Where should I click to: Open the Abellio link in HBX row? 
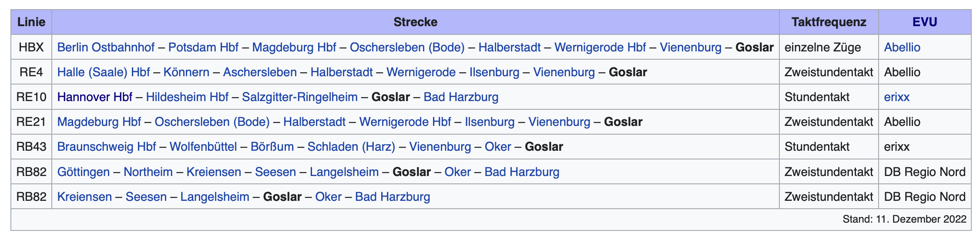pyautogui.click(x=902, y=47)
